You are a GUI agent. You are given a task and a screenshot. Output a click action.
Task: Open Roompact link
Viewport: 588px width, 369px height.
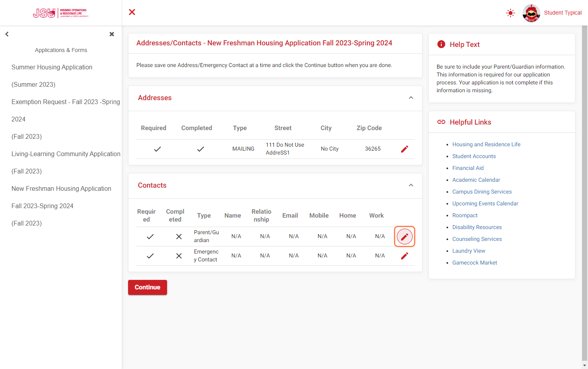point(465,215)
